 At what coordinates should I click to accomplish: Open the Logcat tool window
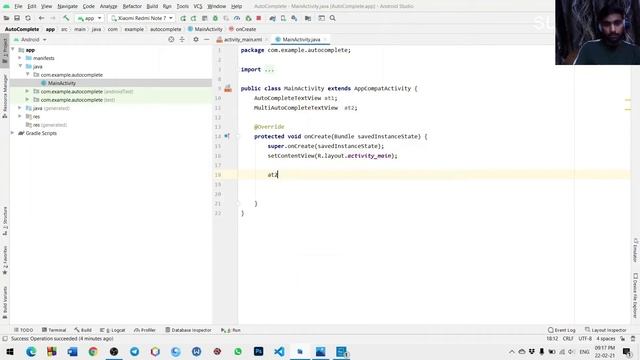pyautogui.click(x=113, y=330)
